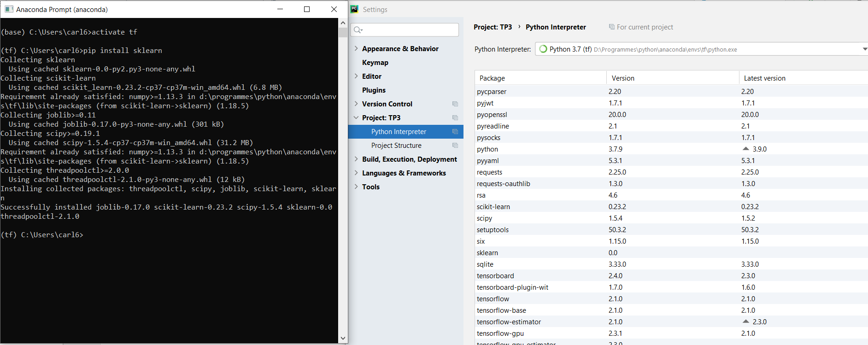Select the pysocks package row
This screenshot has width=868, height=345.
671,137
